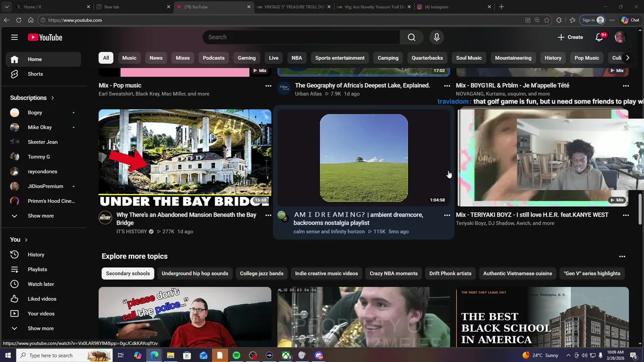This screenshot has height=362, width=644.
Task: Click browser Sign in button
Action: click(x=592, y=20)
